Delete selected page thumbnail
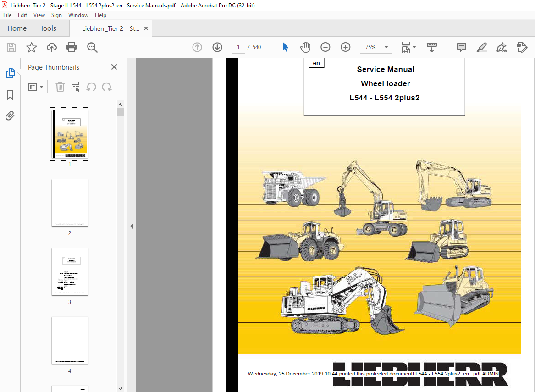Image resolution: width=535 pixels, height=392 pixels. [60, 87]
